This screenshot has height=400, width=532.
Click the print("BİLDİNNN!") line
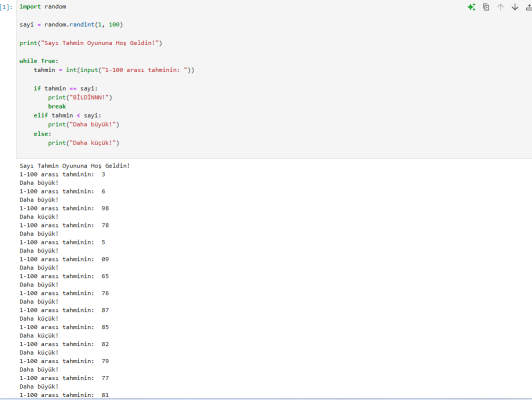pyautogui.click(x=80, y=97)
